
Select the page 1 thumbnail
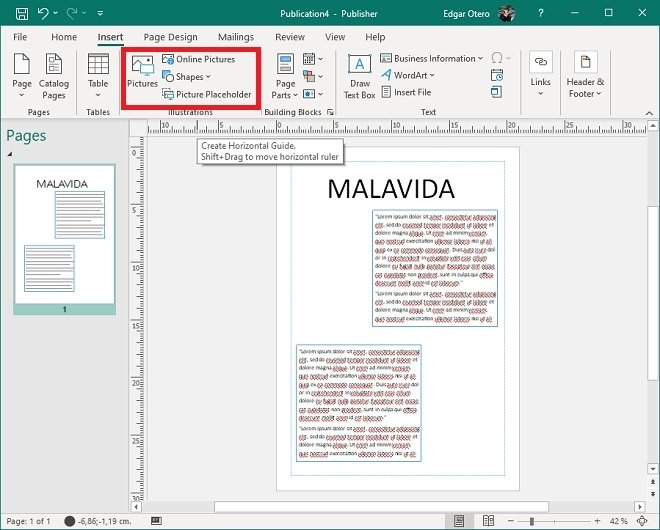(x=64, y=239)
